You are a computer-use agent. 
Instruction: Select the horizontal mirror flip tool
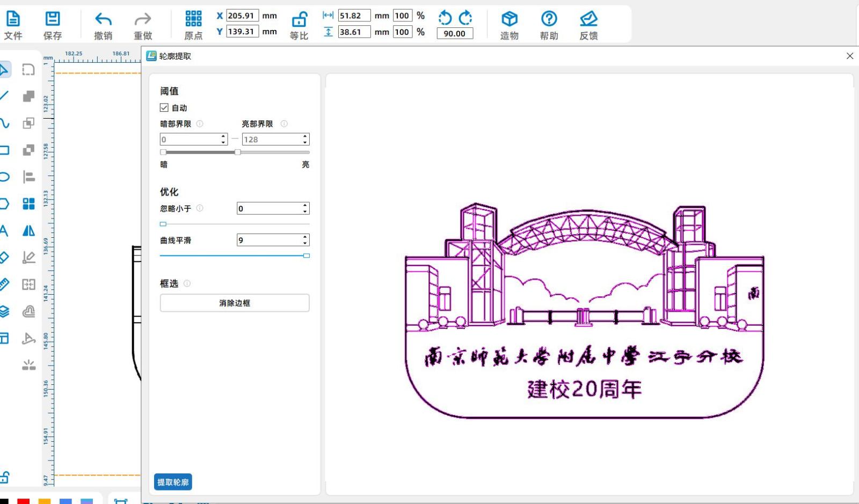click(x=29, y=230)
